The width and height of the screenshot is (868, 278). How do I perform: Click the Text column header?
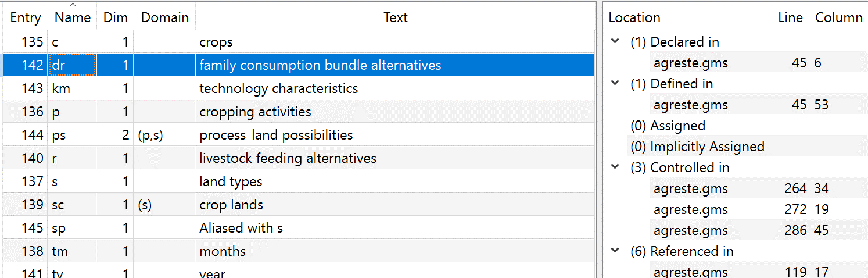click(x=395, y=17)
